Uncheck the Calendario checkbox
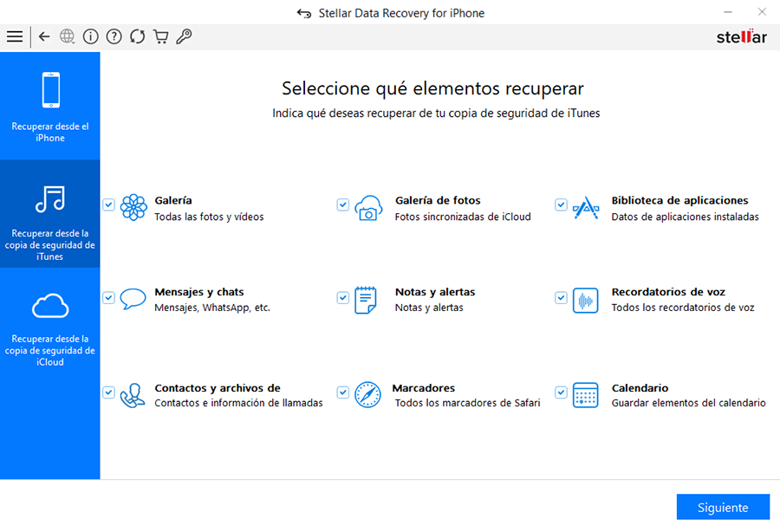780x532 pixels. pyautogui.click(x=561, y=393)
